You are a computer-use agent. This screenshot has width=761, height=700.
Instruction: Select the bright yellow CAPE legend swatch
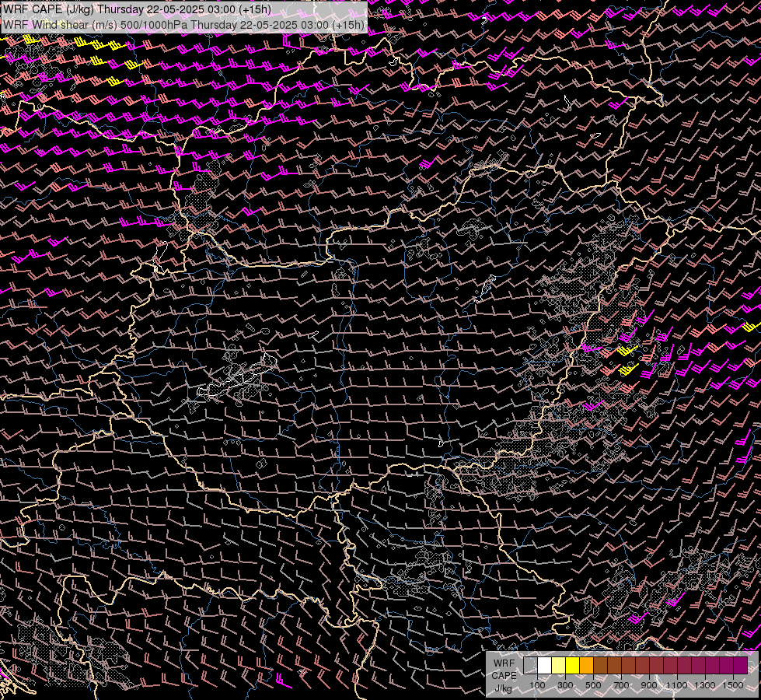click(573, 666)
